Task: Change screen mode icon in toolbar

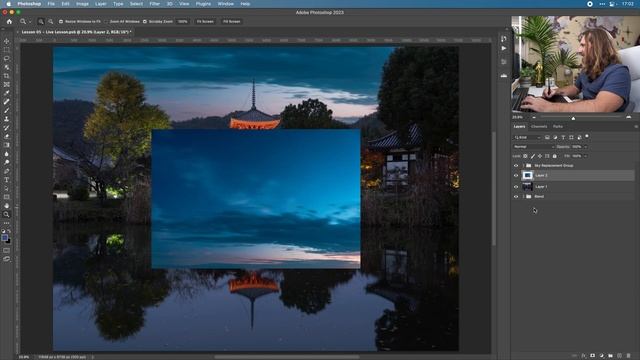Action: (7, 259)
